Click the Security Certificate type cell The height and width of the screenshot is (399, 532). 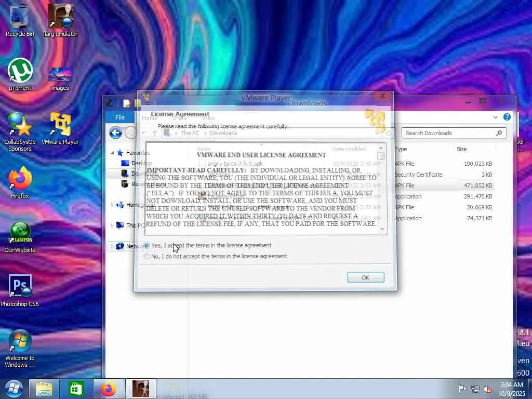pos(418,175)
